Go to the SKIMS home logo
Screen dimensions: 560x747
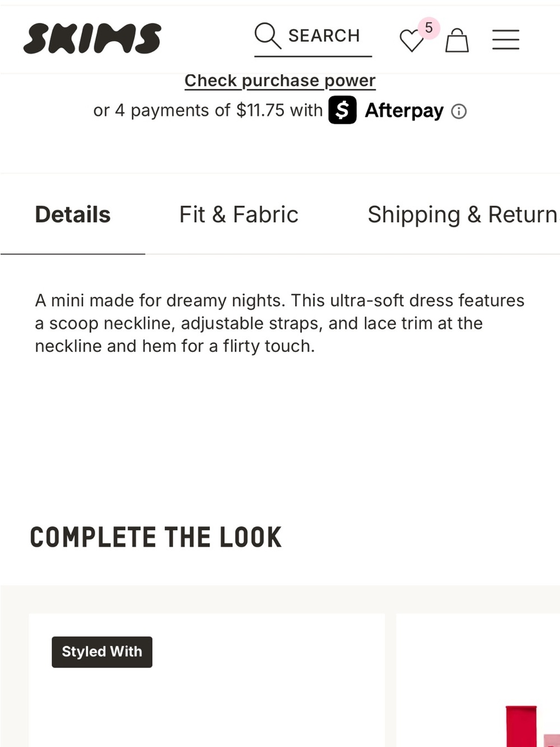click(x=92, y=39)
